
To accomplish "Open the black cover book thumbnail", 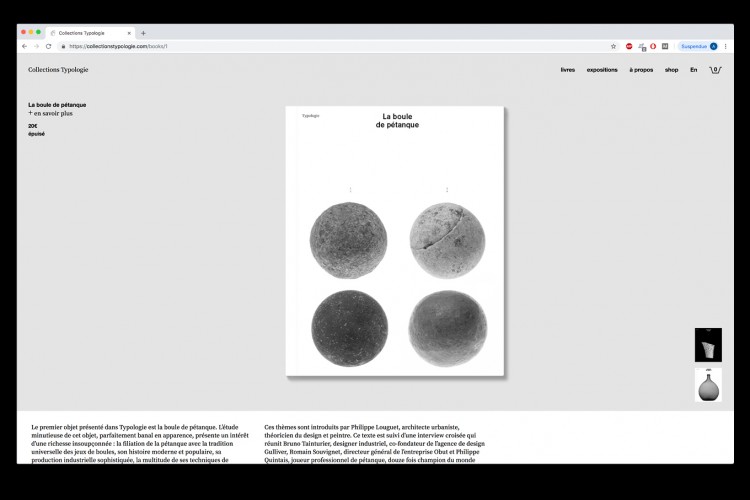I will tap(708, 345).
